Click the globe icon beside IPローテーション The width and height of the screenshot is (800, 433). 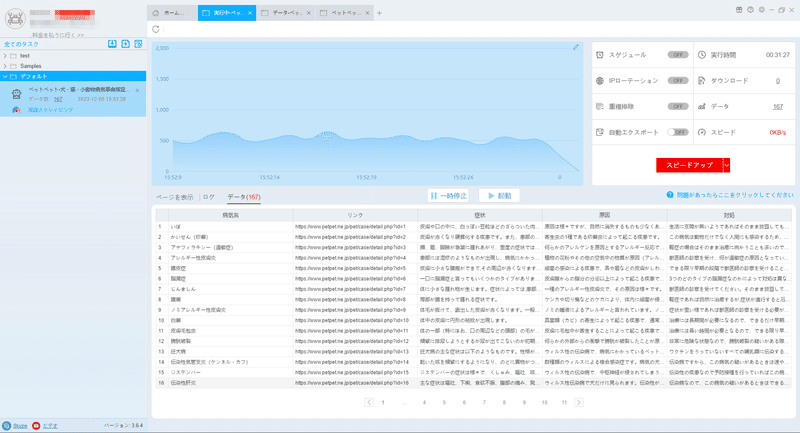[600, 81]
